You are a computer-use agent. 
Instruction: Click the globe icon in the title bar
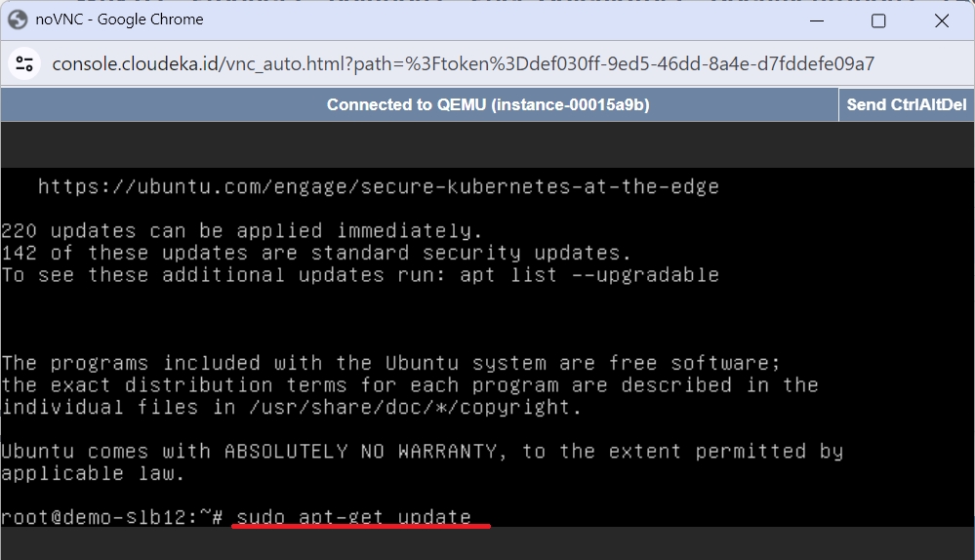point(18,20)
